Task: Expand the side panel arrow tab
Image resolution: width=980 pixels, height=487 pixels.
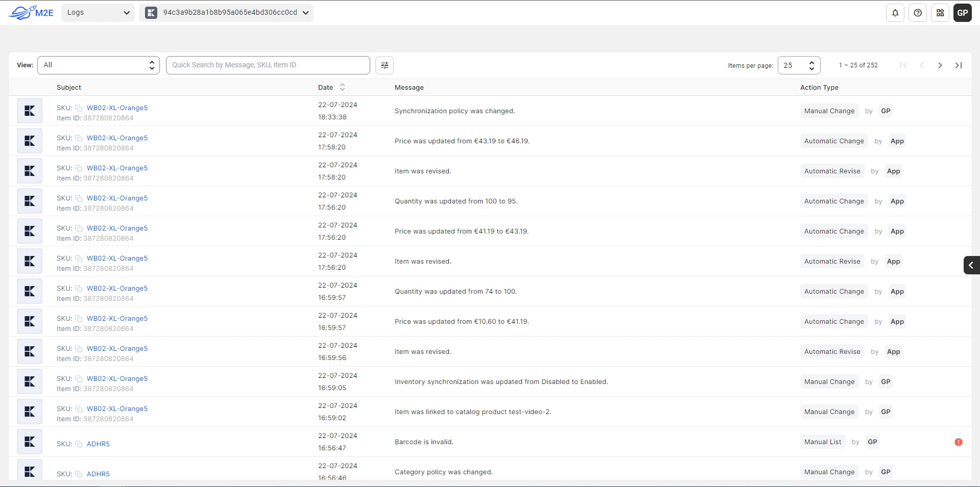Action: (x=971, y=265)
